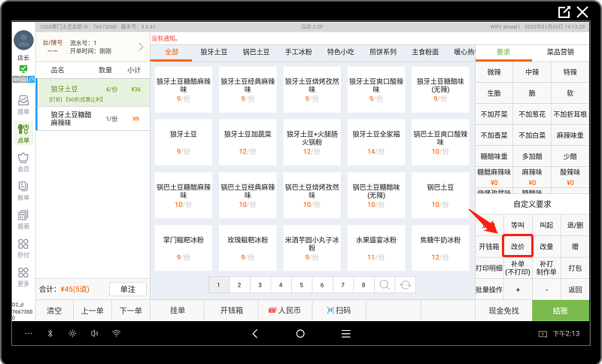Click the 现金免找 button
Screen dimensions: 602x364
point(503,311)
